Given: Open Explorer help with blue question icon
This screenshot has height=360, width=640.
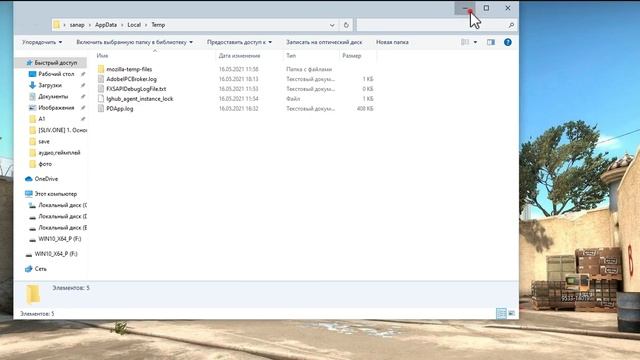Looking at the screenshot, I should (508, 42).
